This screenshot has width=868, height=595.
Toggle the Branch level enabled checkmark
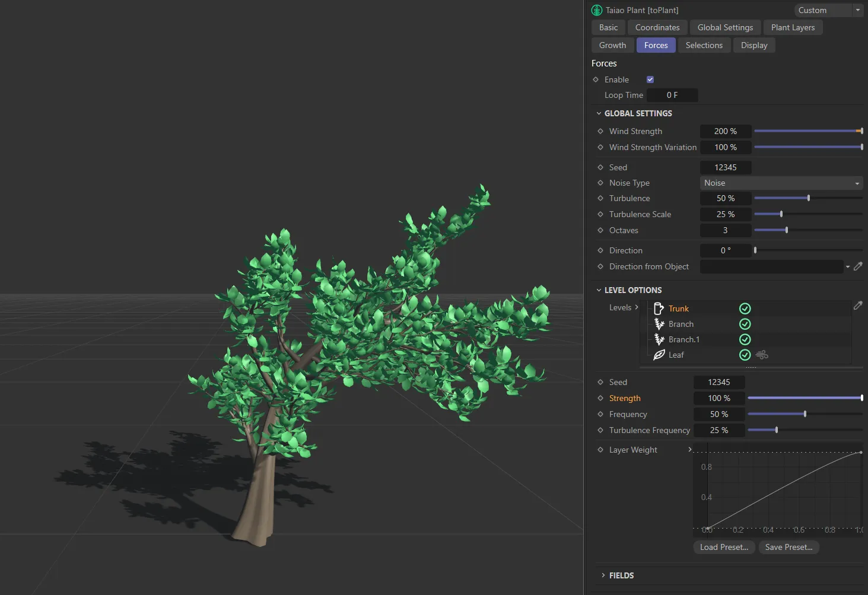point(745,324)
